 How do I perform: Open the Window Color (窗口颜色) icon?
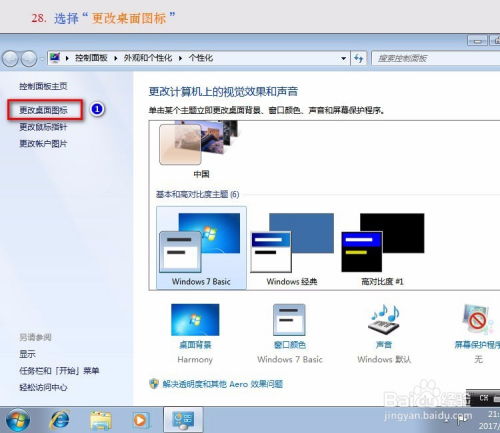289,320
